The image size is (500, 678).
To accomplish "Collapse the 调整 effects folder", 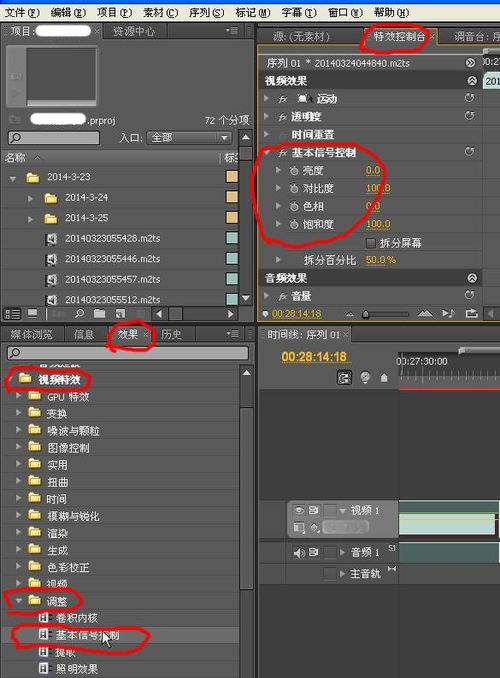I will (x=19, y=601).
